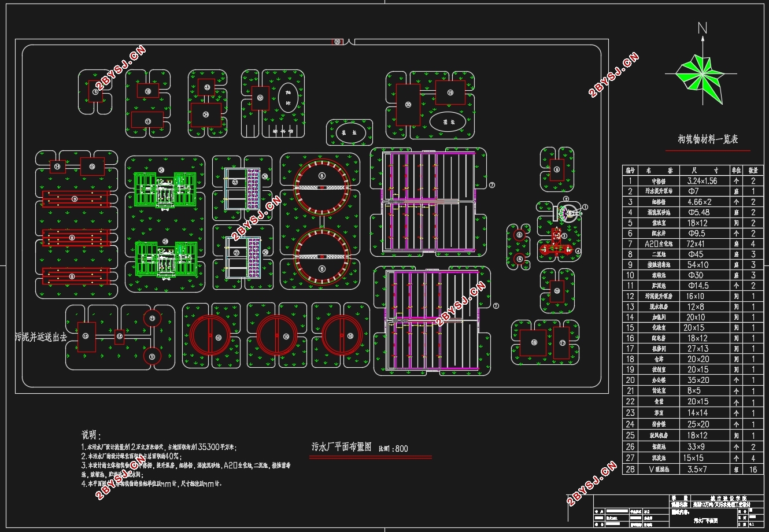
Task: Select the scale label 比例1:800
Action: [x=393, y=449]
